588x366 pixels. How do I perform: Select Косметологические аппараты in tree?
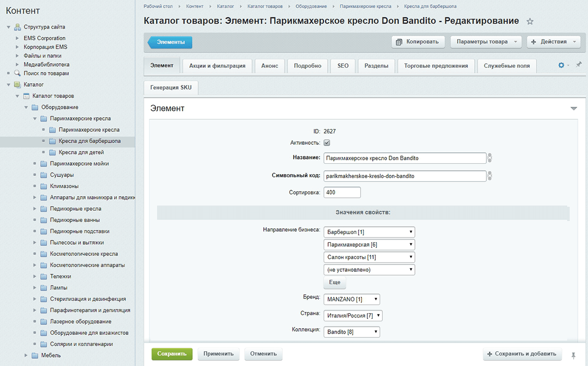point(87,265)
